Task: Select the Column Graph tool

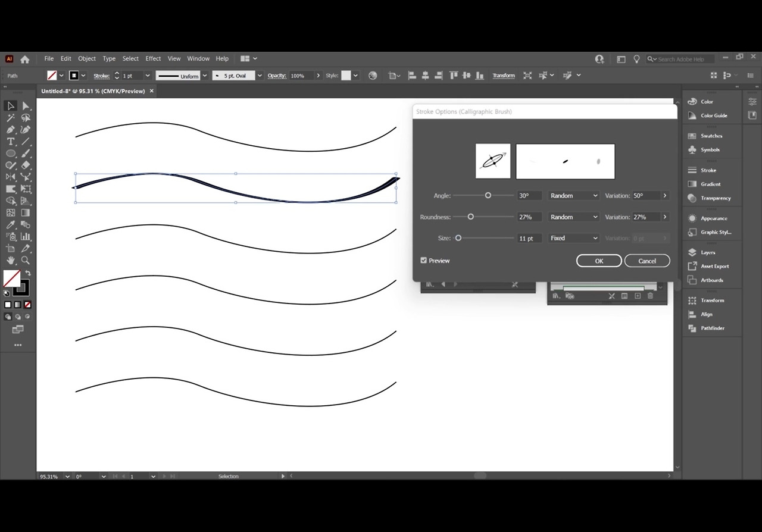Action: tap(26, 237)
